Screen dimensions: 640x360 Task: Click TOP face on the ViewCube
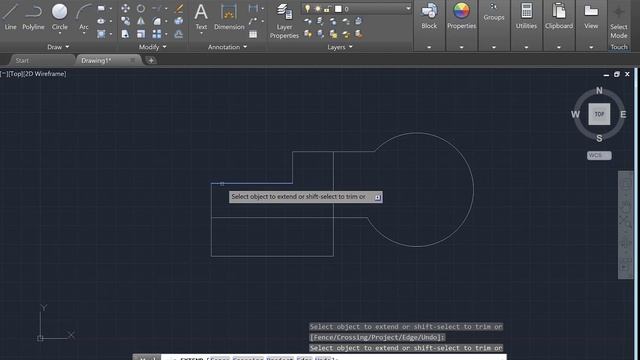click(599, 114)
